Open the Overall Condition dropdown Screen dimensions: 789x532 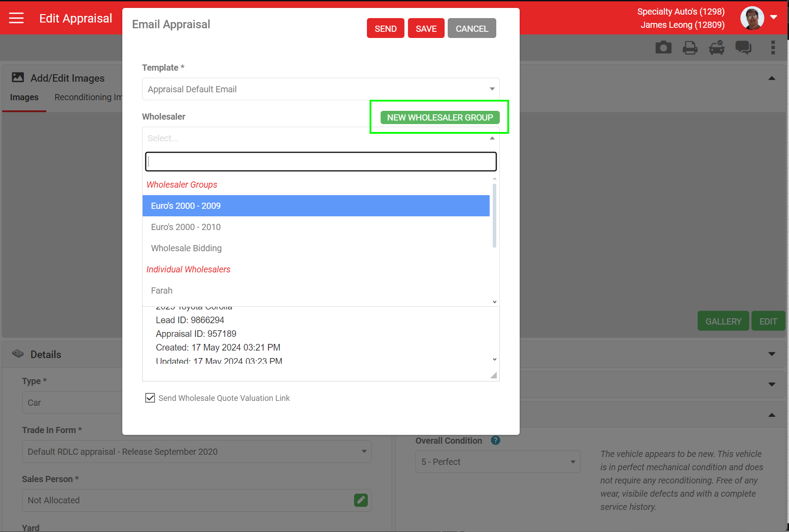pyautogui.click(x=498, y=462)
